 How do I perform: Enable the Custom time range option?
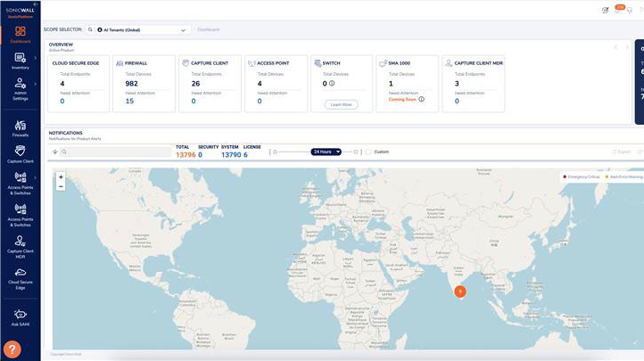pyautogui.click(x=368, y=152)
